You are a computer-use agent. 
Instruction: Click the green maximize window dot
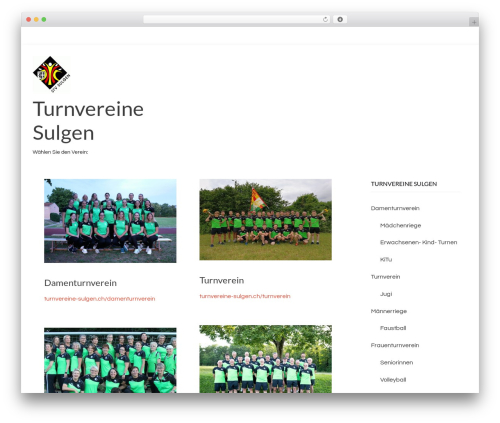pyautogui.click(x=44, y=20)
